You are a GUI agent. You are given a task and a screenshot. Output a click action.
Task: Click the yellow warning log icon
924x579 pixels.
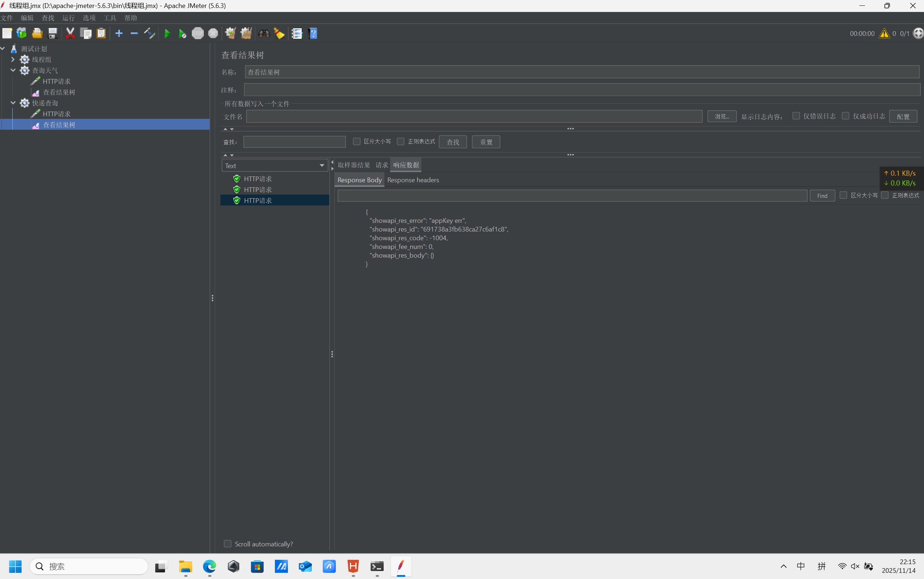pos(884,34)
